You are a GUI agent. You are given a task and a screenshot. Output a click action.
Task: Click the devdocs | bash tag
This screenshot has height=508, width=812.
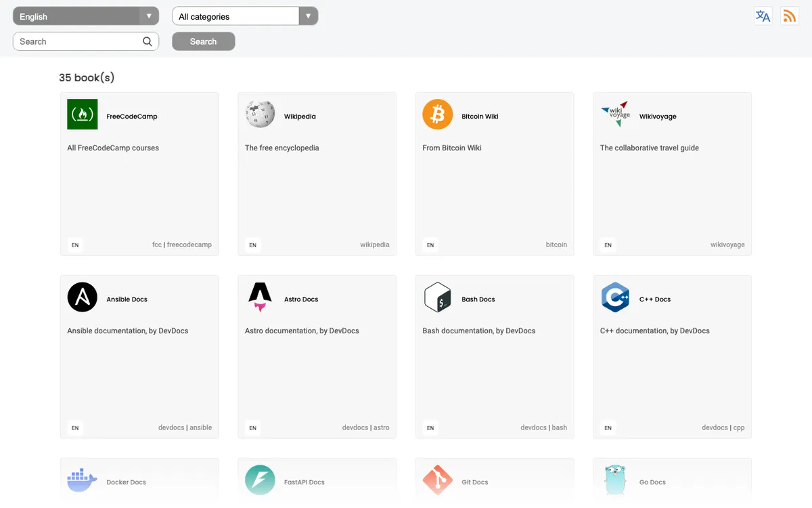(544, 427)
